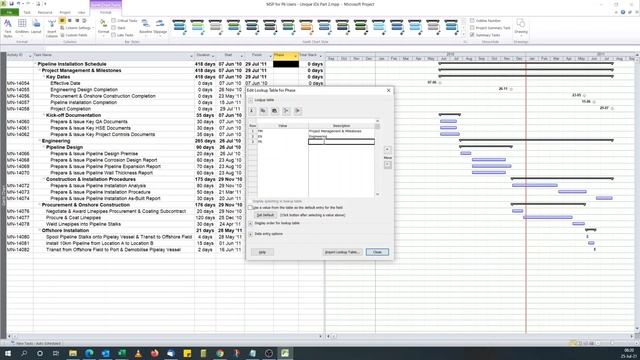Expand Display order for lookup table
The image size is (640, 360).
[x=251, y=223]
